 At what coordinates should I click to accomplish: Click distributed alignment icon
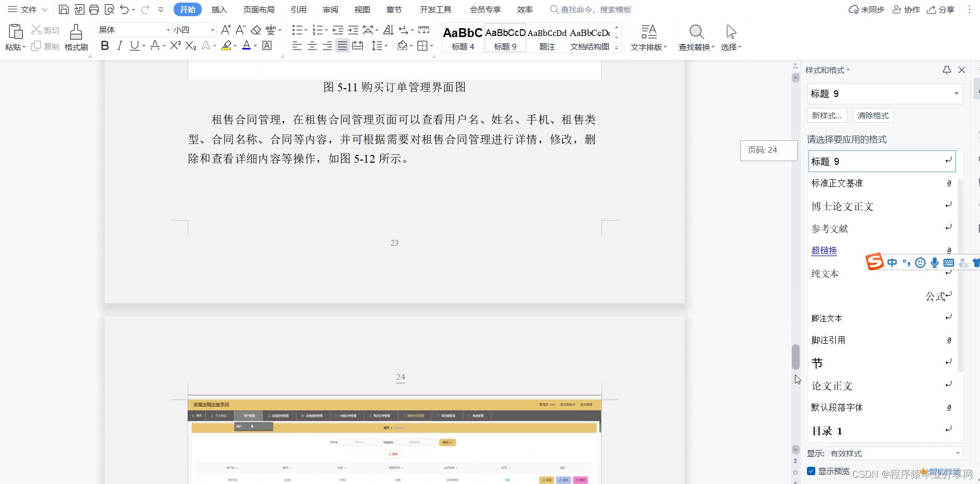coord(358,46)
